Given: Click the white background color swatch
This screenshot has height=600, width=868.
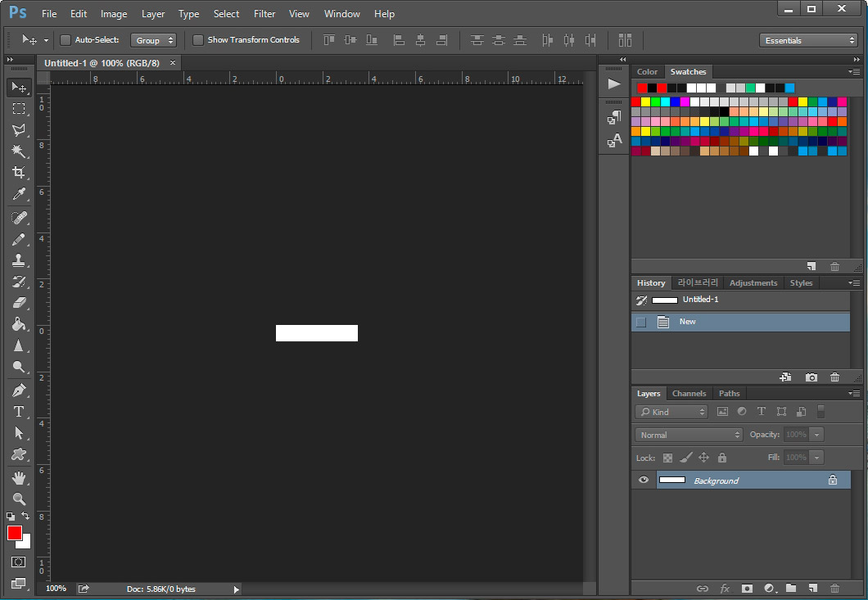Looking at the screenshot, I should [x=26, y=544].
